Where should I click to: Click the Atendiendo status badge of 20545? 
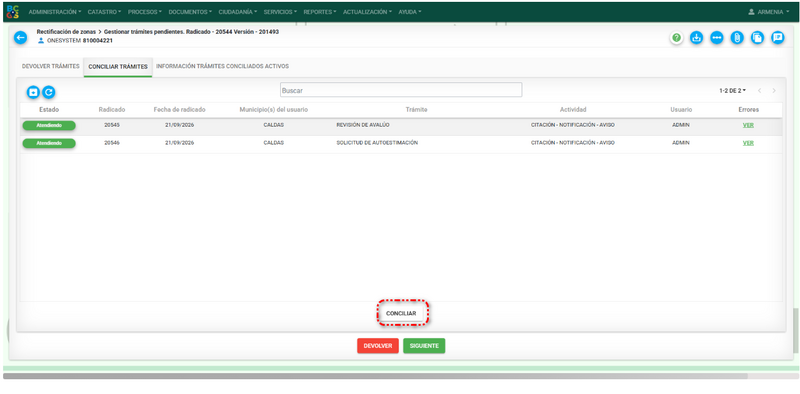pos(49,126)
